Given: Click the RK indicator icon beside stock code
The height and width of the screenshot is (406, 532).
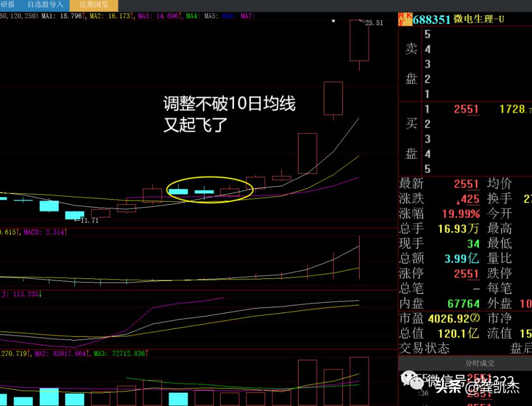Looking at the screenshot, I should pos(405,19).
